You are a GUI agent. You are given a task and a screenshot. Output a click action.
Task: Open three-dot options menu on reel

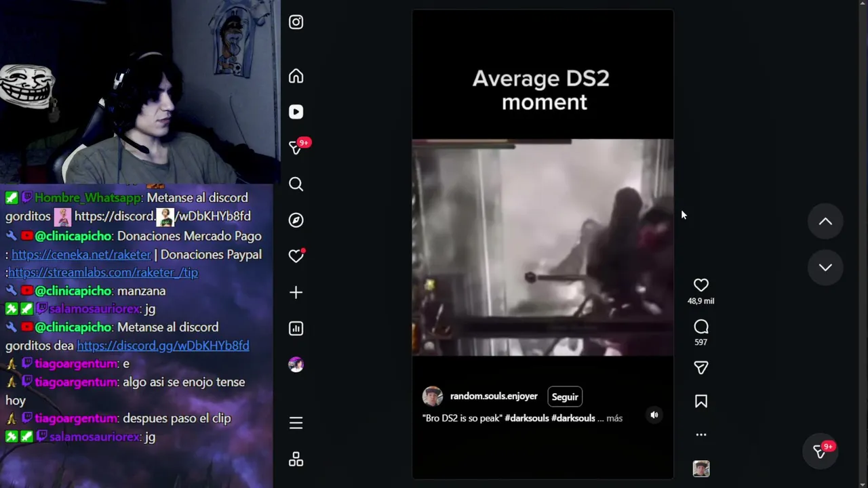(x=701, y=434)
